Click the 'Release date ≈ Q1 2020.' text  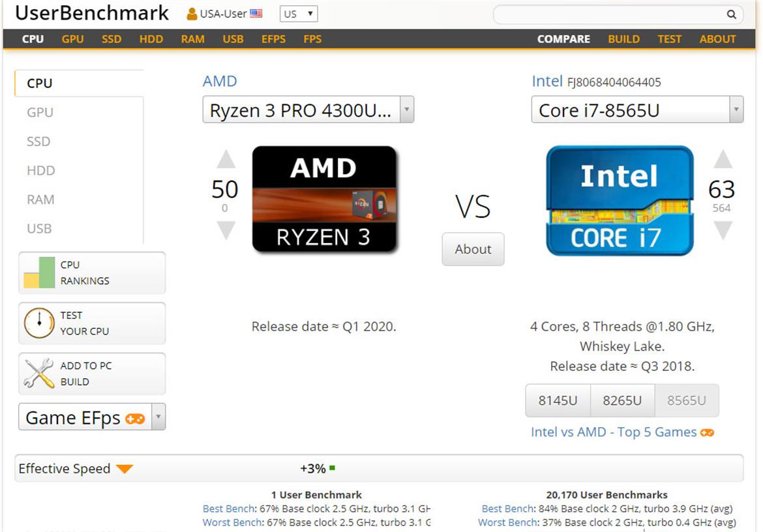[323, 326]
